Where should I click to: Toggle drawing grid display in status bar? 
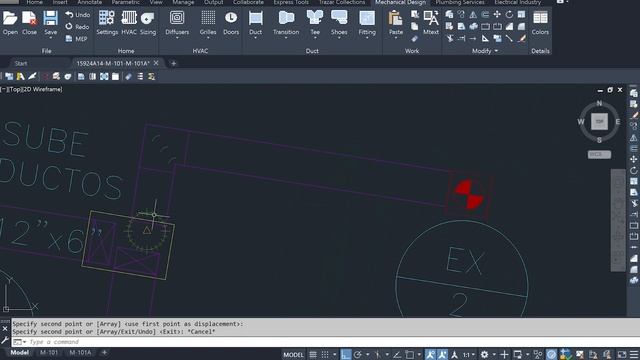coord(313,354)
